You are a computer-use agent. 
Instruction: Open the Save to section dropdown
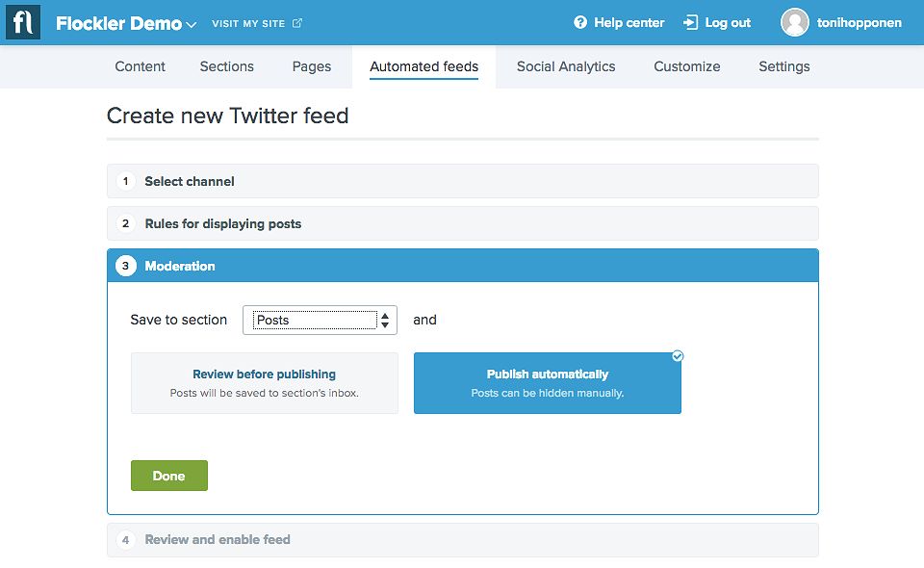[320, 320]
